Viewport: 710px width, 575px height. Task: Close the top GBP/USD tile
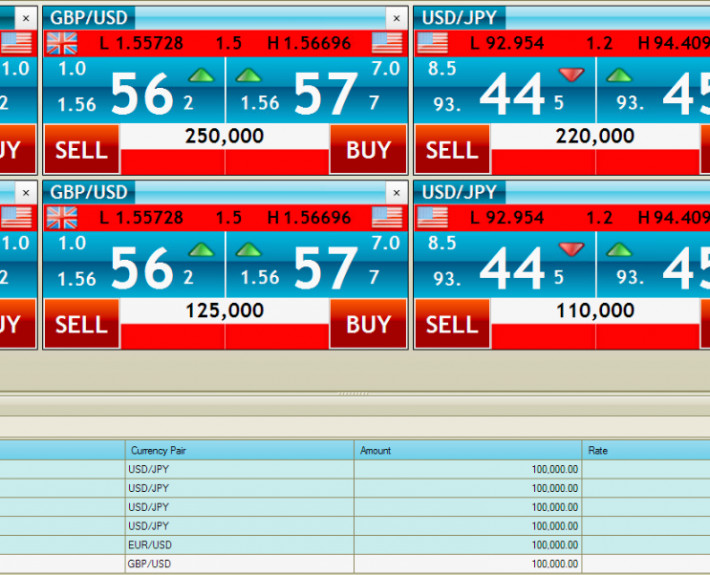(396, 18)
